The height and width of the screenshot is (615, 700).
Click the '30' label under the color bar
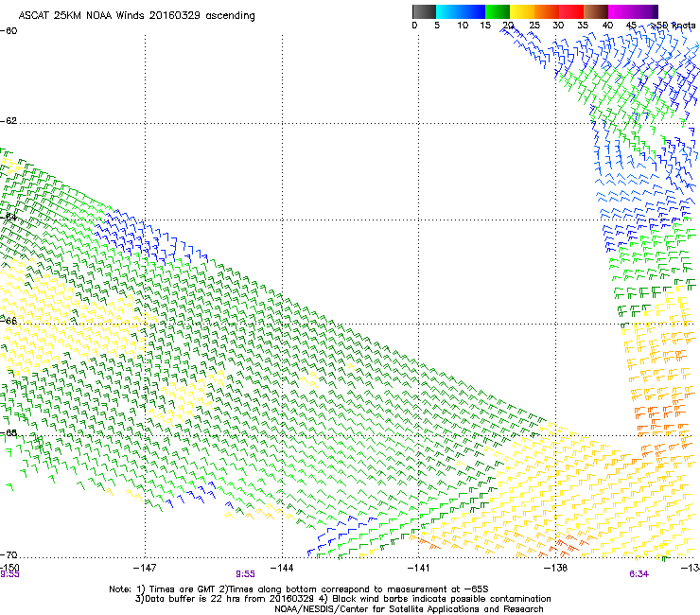click(558, 26)
